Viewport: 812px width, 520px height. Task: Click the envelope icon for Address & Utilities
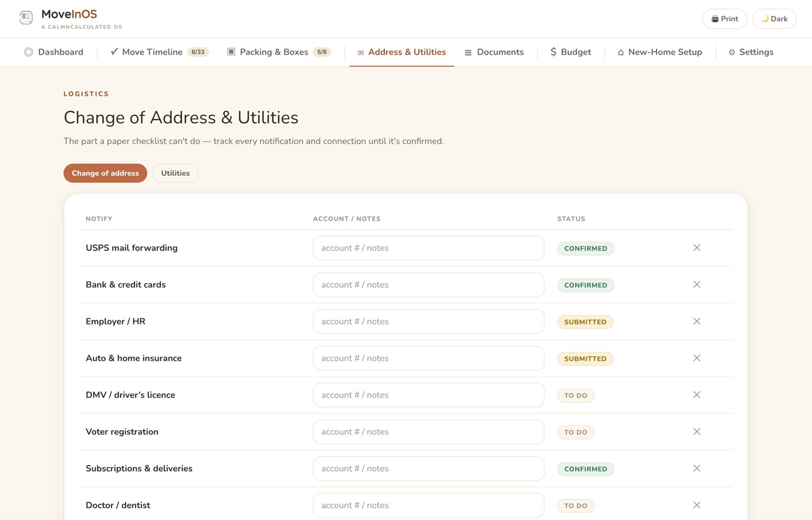[x=361, y=52]
